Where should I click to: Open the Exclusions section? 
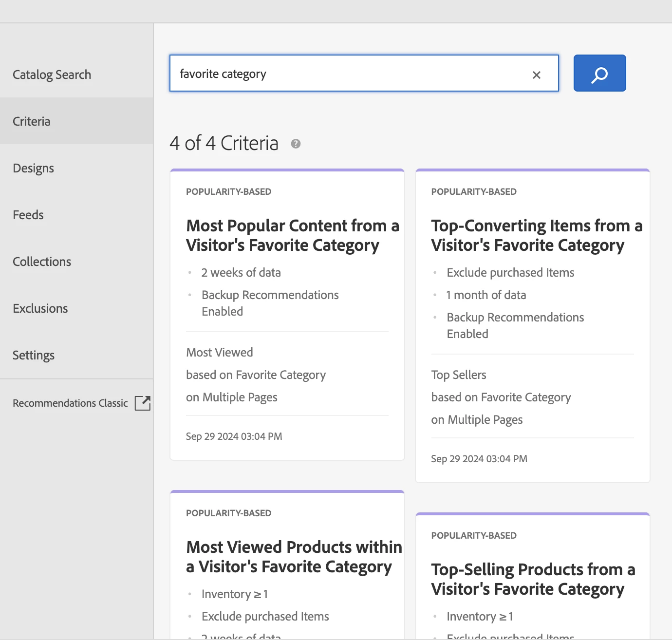[40, 308]
